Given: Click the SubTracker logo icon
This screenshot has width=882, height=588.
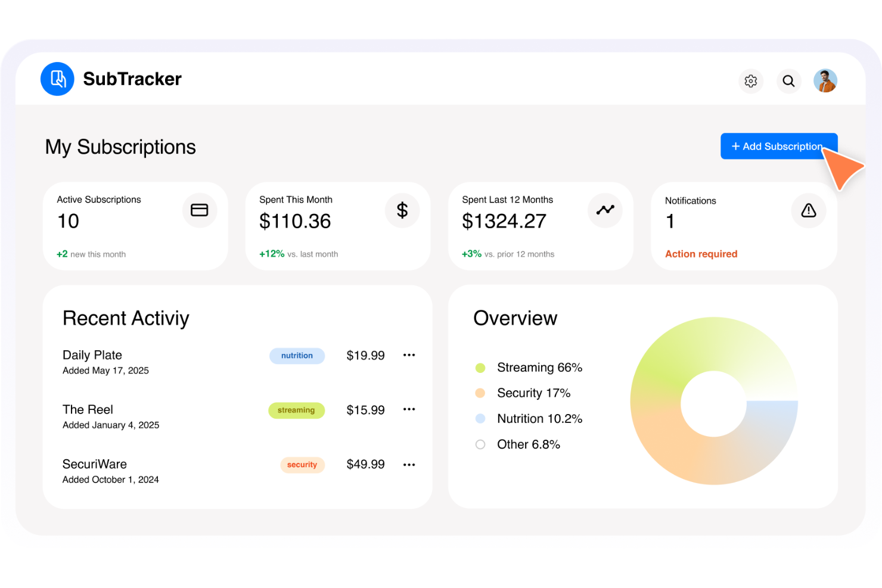Looking at the screenshot, I should pos(57,79).
